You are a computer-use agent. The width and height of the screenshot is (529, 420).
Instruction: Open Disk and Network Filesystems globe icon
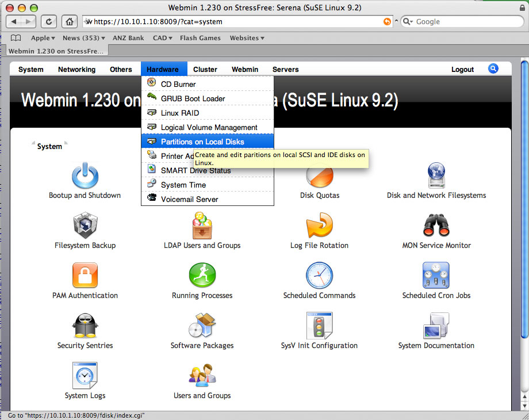[x=436, y=175]
